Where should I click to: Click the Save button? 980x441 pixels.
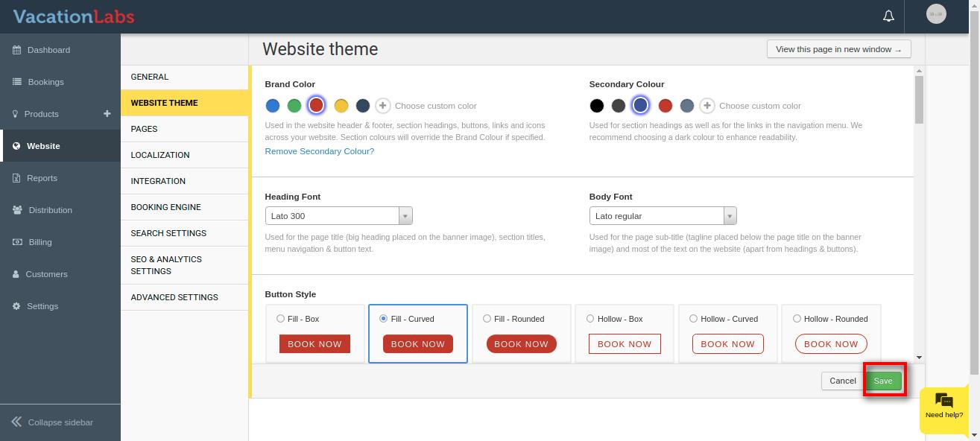[x=883, y=381]
